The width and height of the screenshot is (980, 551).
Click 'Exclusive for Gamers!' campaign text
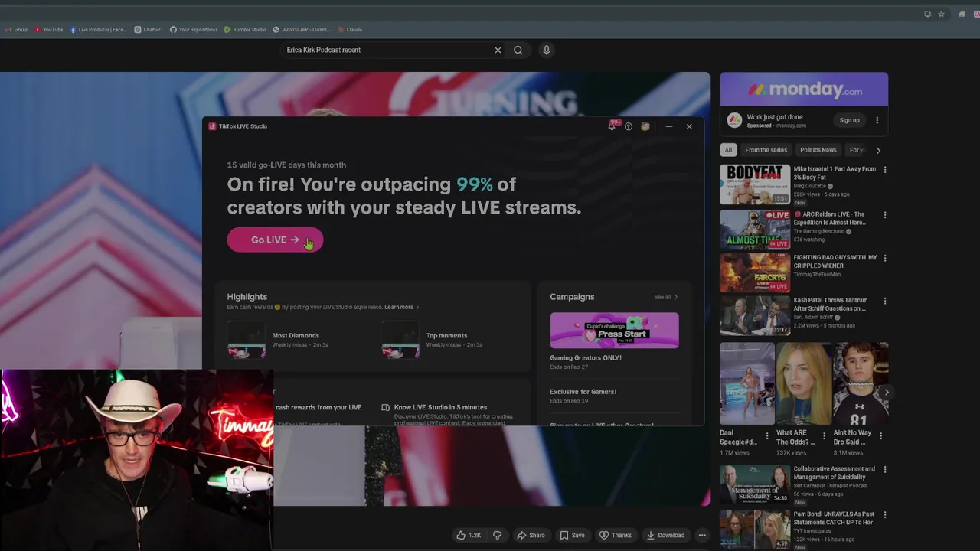point(583,392)
